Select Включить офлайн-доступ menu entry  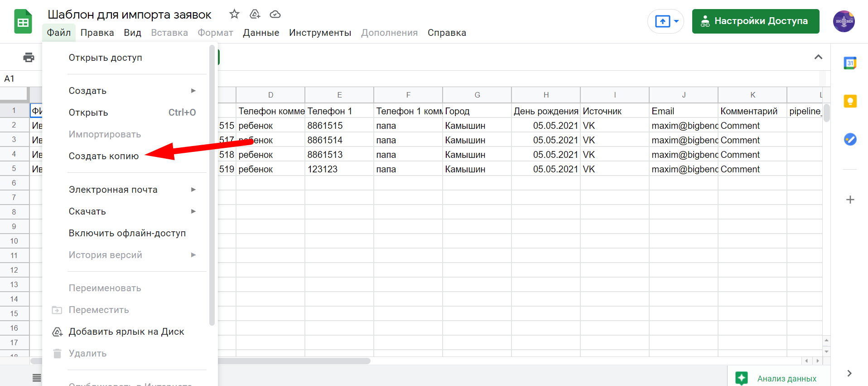pyautogui.click(x=126, y=233)
